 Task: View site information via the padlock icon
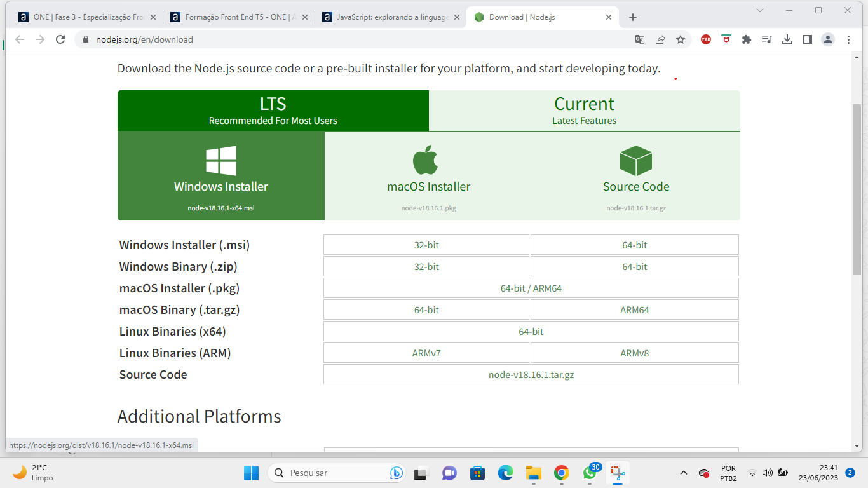pos(86,39)
